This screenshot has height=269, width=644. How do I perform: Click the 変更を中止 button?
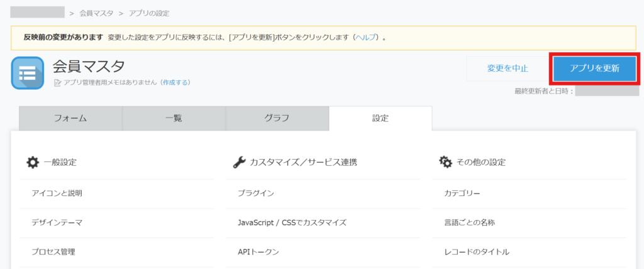point(507,68)
